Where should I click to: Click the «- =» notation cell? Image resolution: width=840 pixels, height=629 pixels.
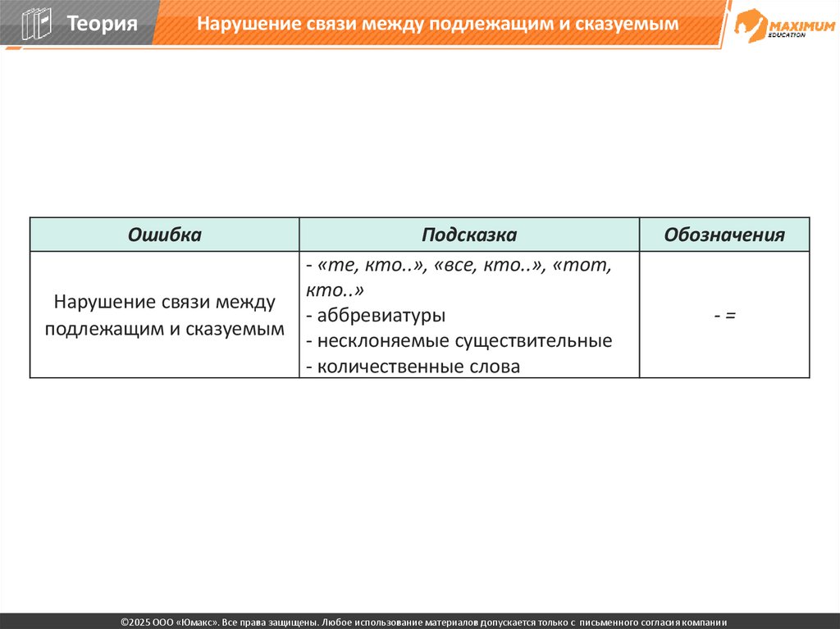[724, 315]
